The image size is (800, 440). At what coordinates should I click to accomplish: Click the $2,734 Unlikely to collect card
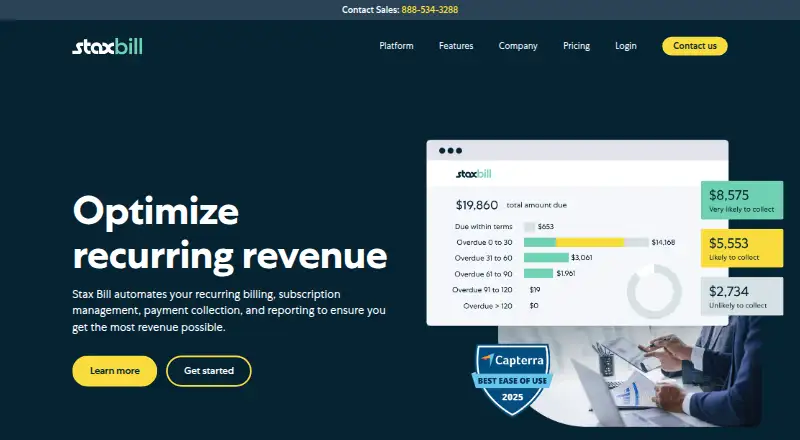[742, 296]
